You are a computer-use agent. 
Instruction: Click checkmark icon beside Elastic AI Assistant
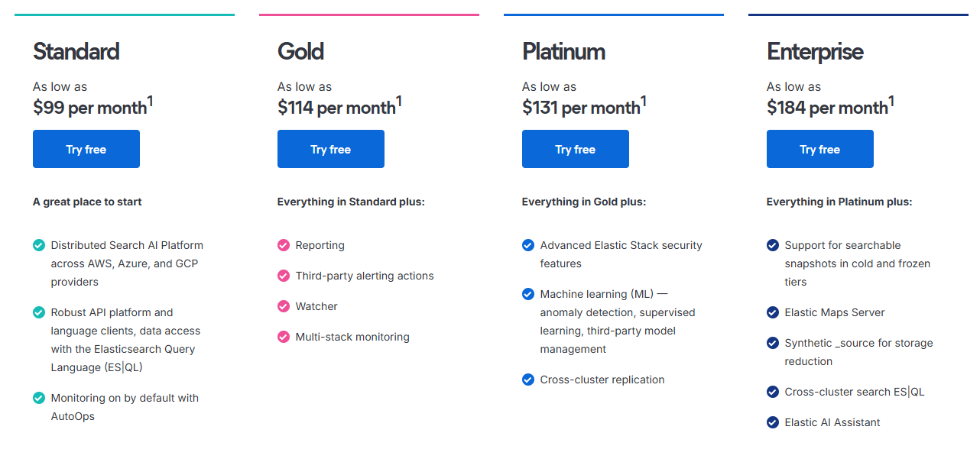(x=773, y=422)
